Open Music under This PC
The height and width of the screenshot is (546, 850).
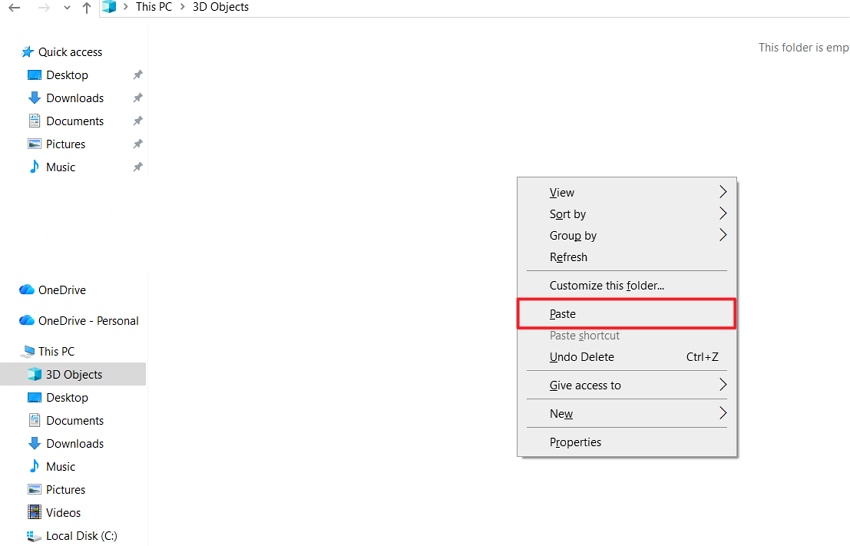61,467
